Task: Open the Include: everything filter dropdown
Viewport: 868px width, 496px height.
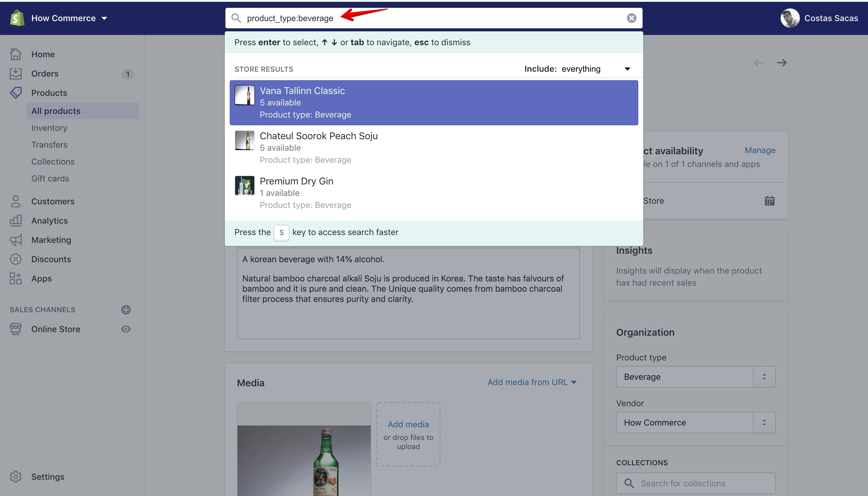Action: [578, 69]
